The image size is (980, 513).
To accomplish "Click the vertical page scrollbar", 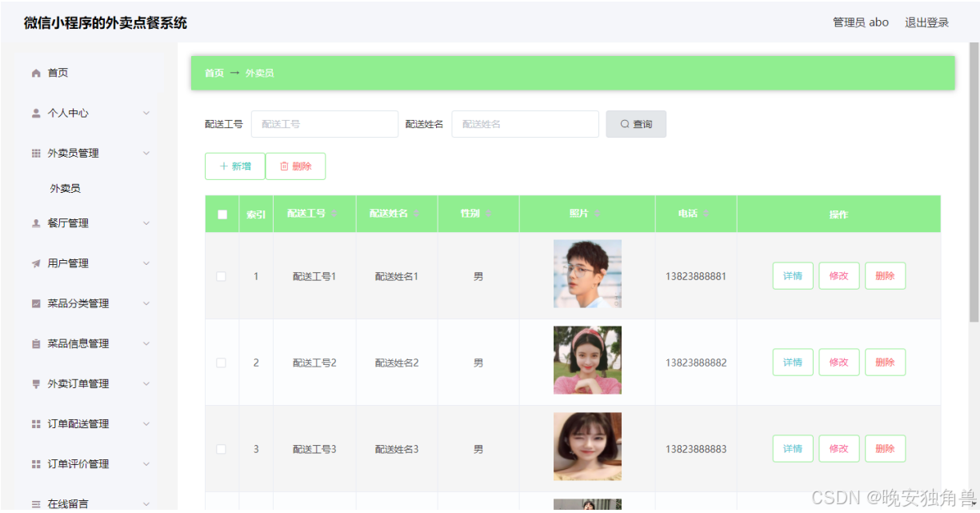I will (x=974, y=182).
